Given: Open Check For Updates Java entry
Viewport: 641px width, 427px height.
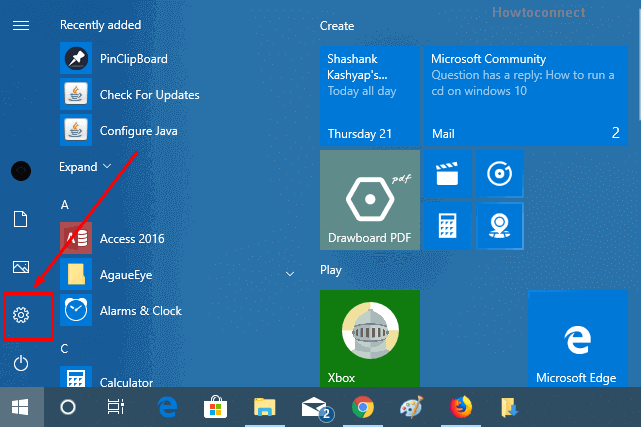Looking at the screenshot, I should [x=130, y=95].
